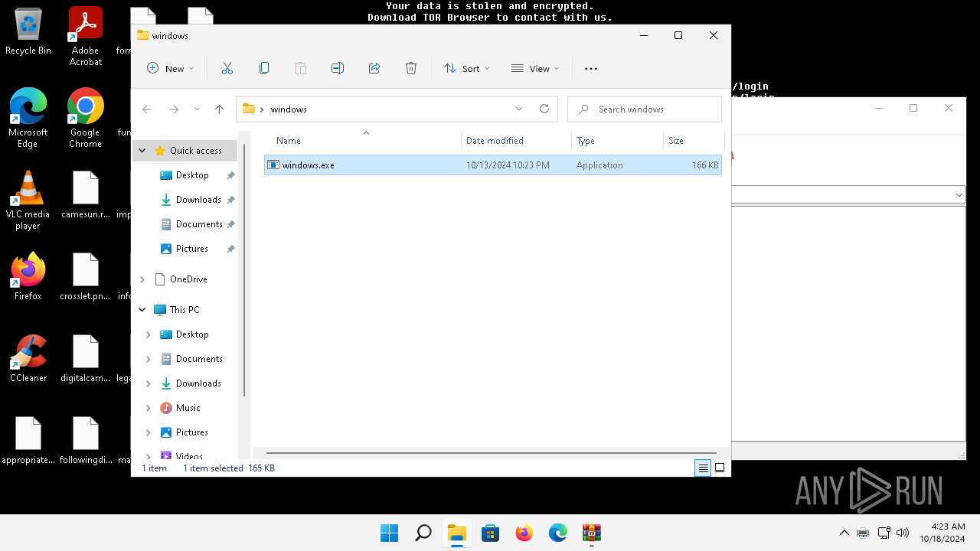
Task: Expand Downloads under This PC
Action: tap(149, 383)
